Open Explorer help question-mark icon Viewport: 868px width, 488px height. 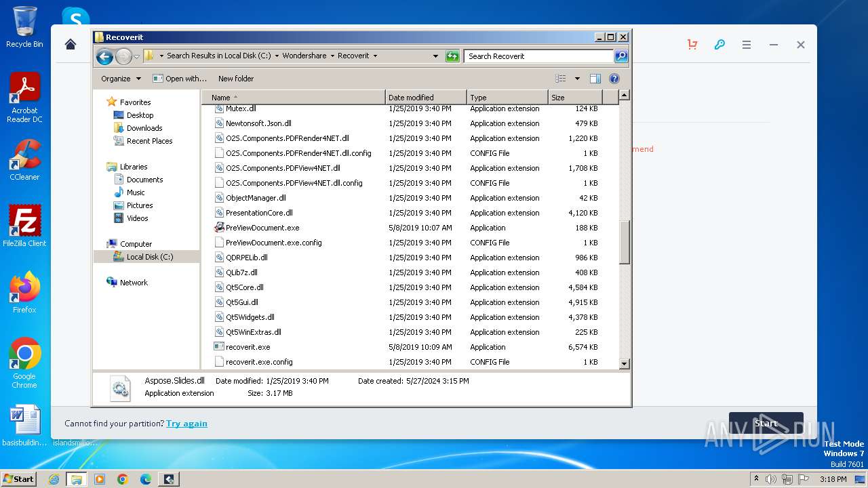click(614, 79)
